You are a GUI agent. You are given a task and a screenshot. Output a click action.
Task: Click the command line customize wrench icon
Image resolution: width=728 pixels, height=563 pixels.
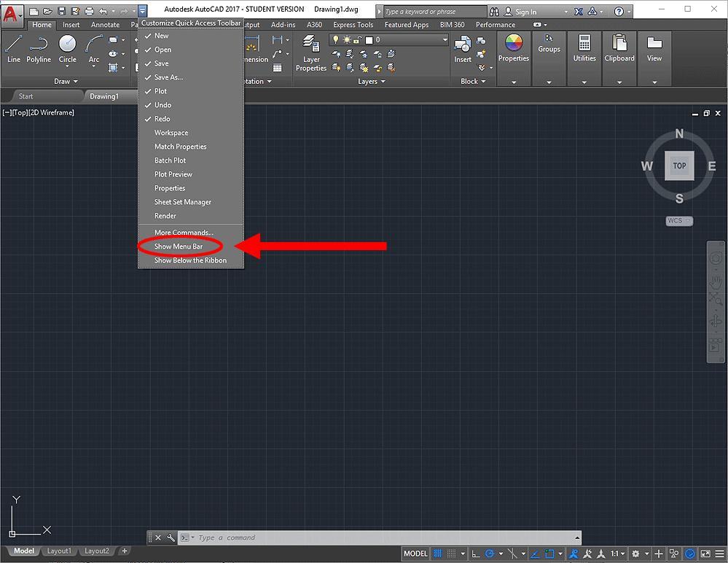pos(171,537)
